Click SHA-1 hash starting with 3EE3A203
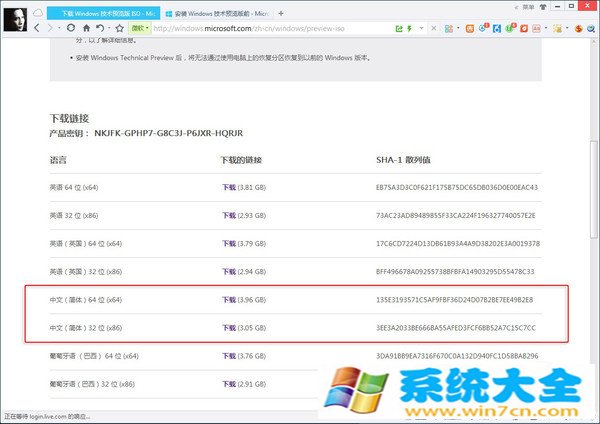600x424 pixels. [456, 328]
